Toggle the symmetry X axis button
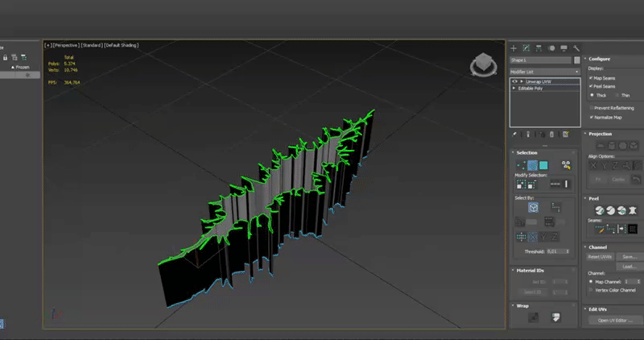This screenshot has width=644, height=340. pos(533,237)
